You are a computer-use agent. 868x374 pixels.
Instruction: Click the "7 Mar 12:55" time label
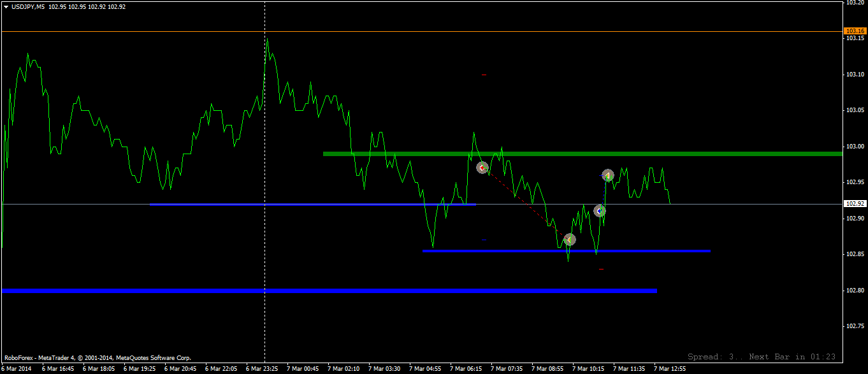(x=670, y=368)
